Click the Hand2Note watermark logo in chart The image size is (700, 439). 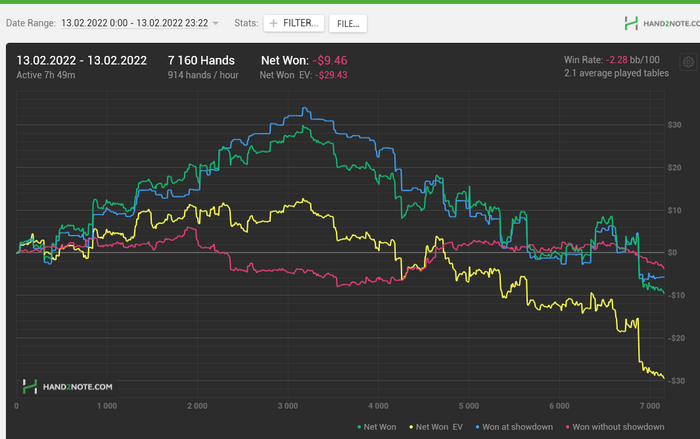pyautogui.click(x=67, y=387)
